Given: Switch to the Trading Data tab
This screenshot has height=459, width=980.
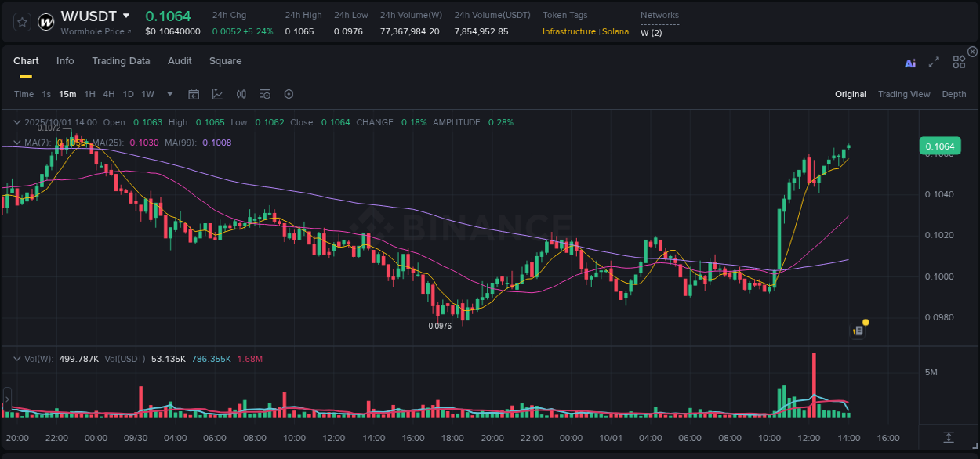Looking at the screenshot, I should tap(121, 61).
